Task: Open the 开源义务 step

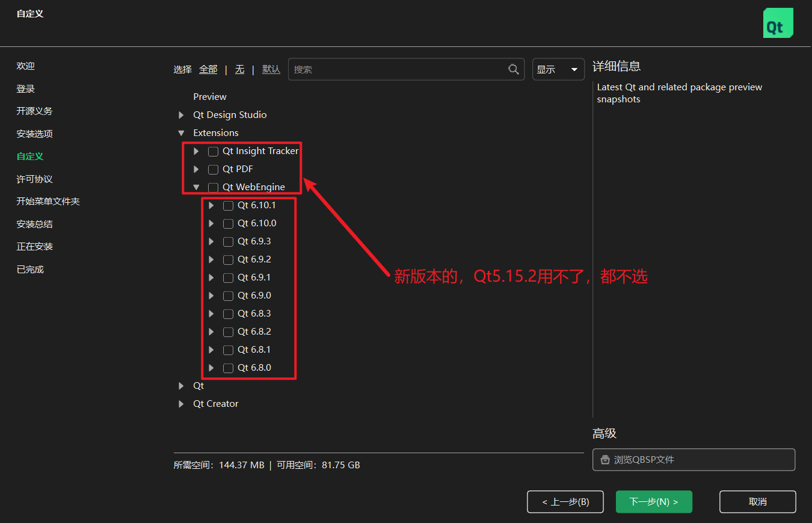Action: (35, 111)
